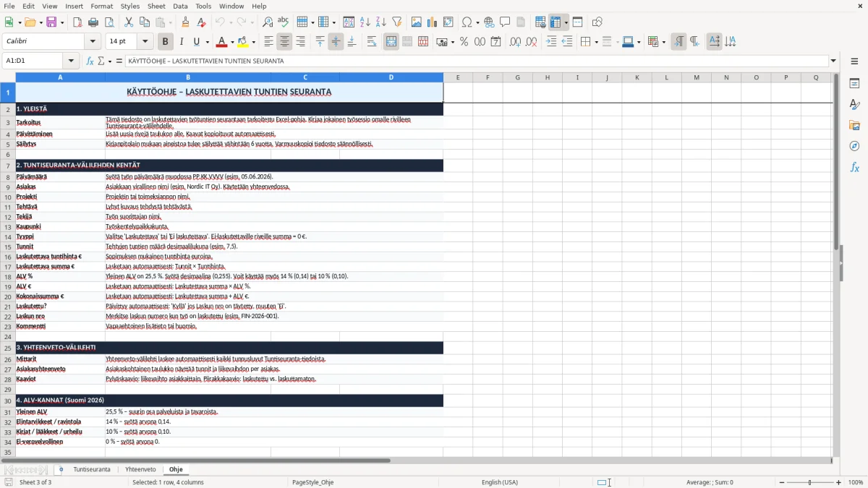868x488 pixels.
Task: Insert Comment speech bubble icon
Action: pyautogui.click(x=506, y=22)
